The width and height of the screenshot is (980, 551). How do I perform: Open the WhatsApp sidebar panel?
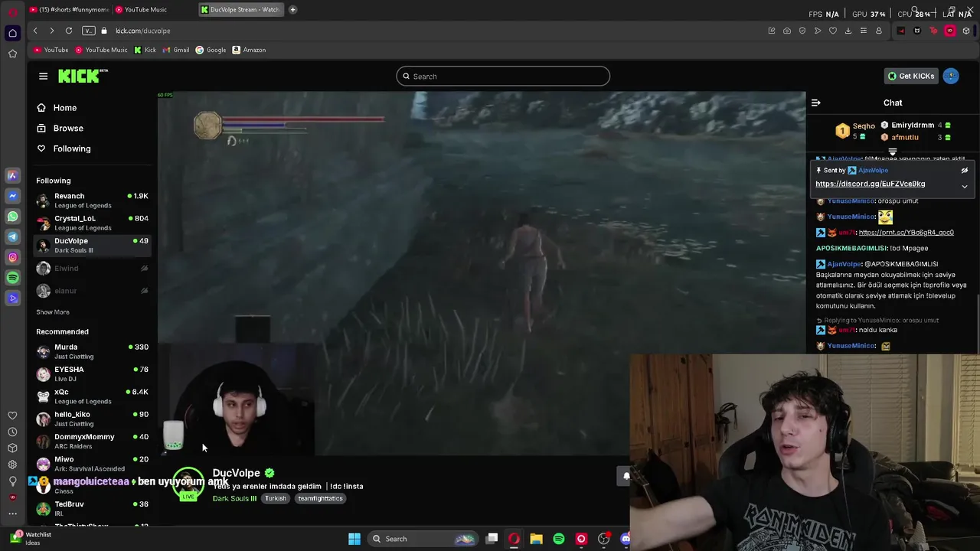[x=12, y=217]
